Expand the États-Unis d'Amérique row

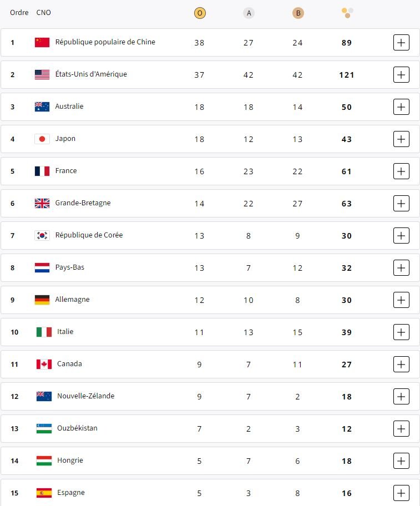401,75
